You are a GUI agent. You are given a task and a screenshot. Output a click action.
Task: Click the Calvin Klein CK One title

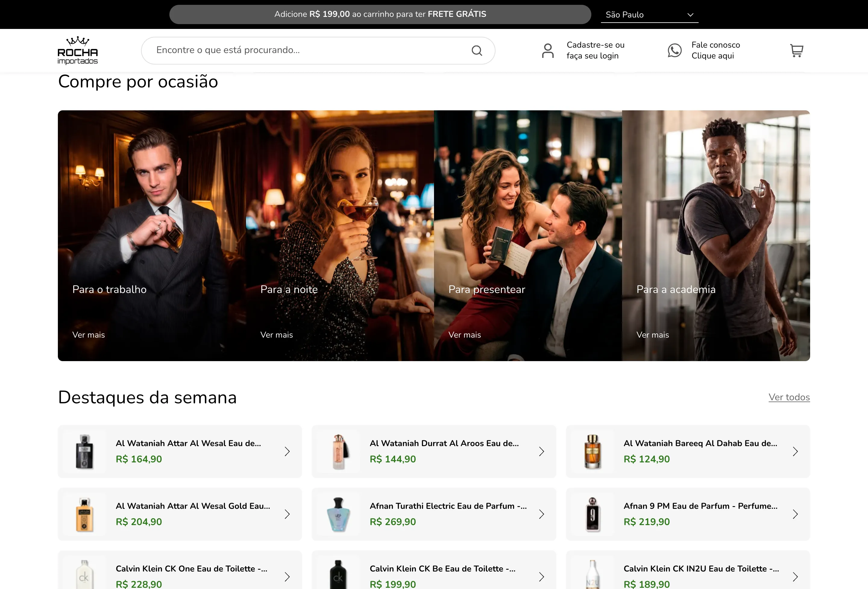point(191,569)
